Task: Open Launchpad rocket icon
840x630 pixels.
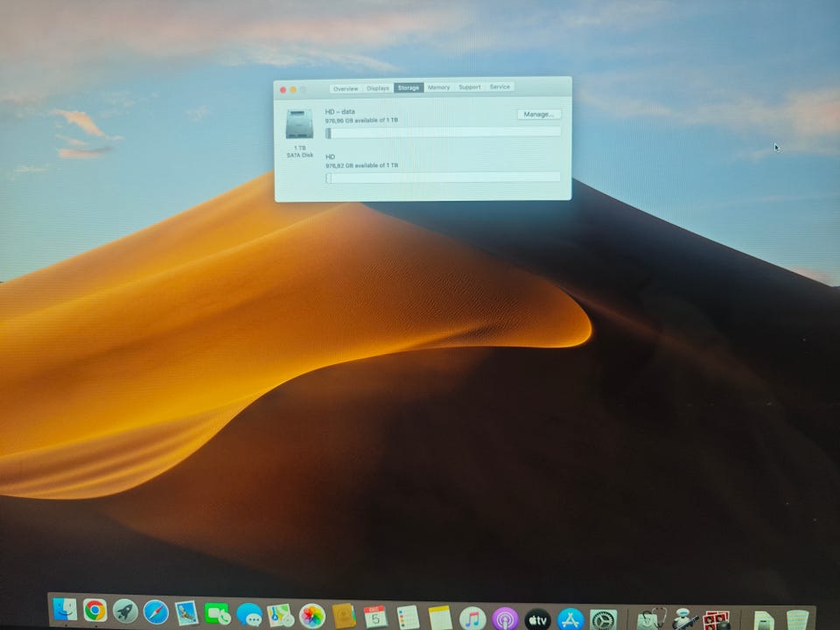Action: 125,611
